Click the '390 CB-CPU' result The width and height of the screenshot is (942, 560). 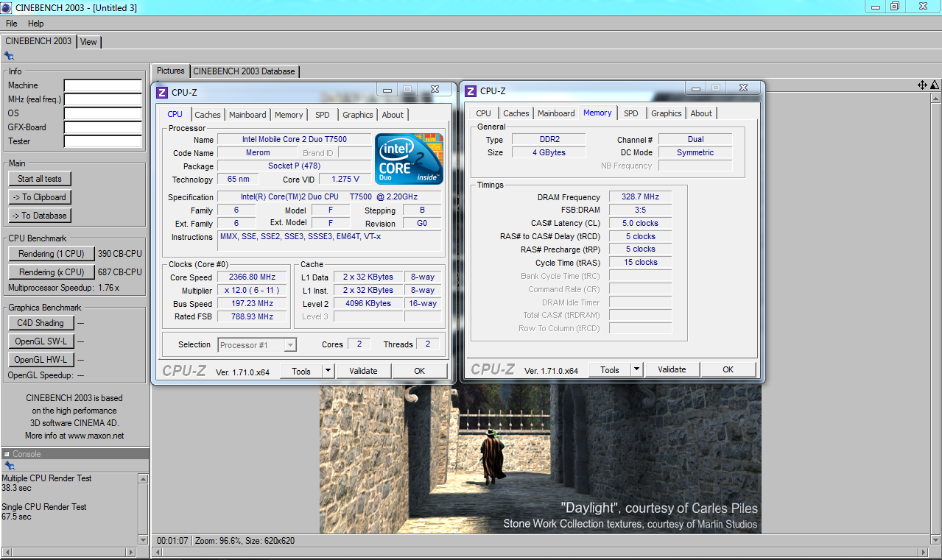tap(120, 254)
